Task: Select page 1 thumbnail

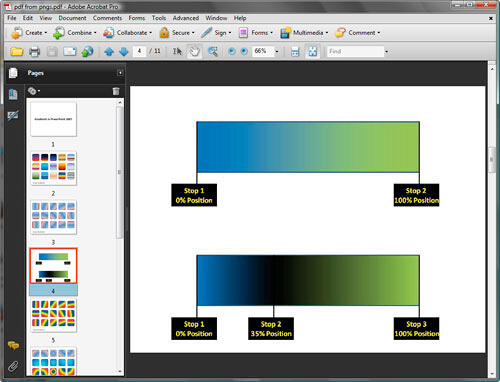Action: coord(53,119)
